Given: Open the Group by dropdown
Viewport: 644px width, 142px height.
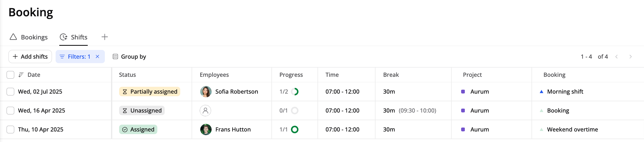Looking at the screenshot, I should pyautogui.click(x=129, y=57).
